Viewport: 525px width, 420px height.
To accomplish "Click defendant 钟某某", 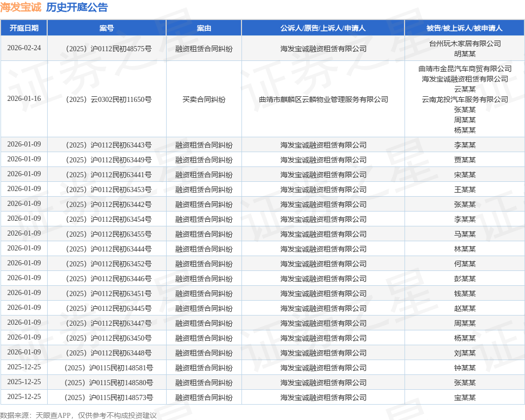I will pos(465,368).
